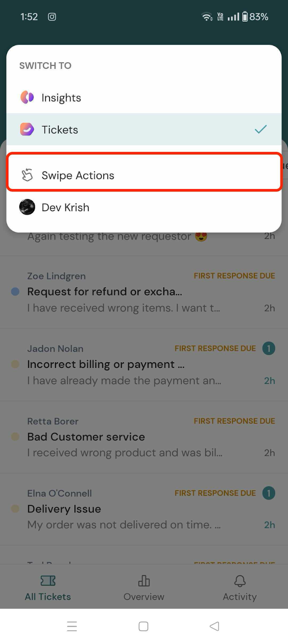The width and height of the screenshot is (288, 644).
Task: Tap unread count badge on Jadon Nolan ticket
Action: coord(269,348)
